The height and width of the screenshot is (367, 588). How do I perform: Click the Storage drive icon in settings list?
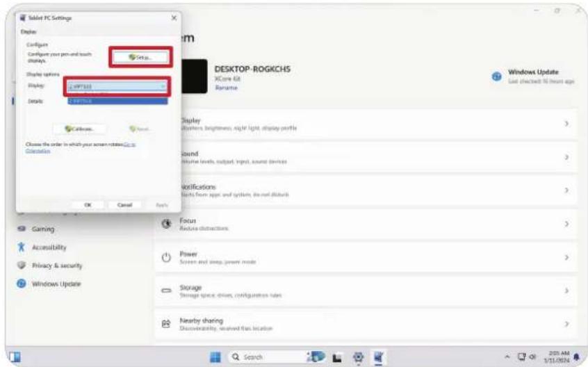tap(166, 291)
